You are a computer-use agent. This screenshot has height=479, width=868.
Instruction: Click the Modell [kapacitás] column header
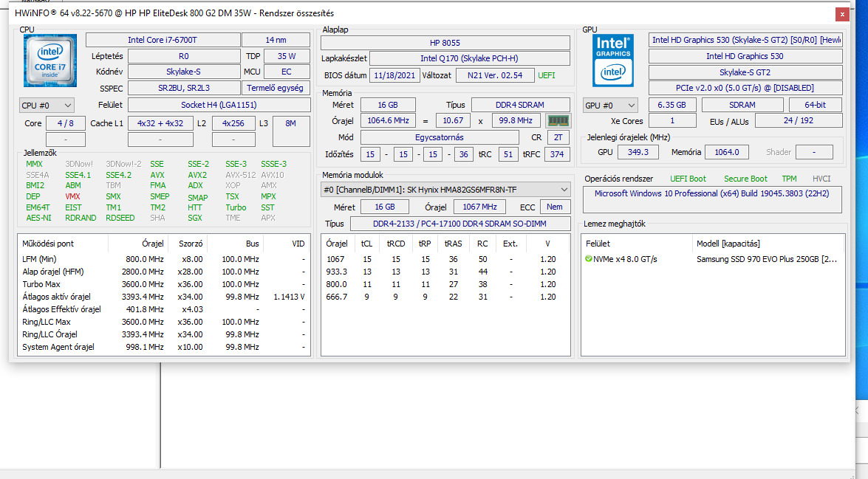tap(768, 244)
